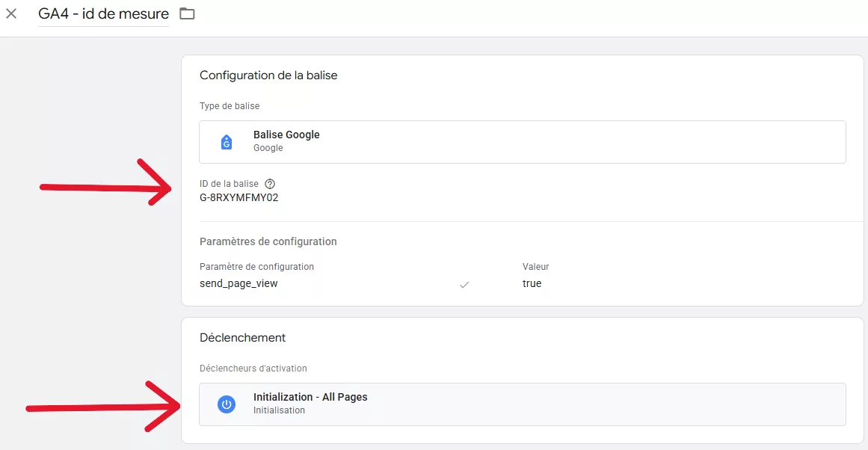This screenshot has width=868, height=450.
Task: Click the Initialisation subtitle text
Action: 279,410
